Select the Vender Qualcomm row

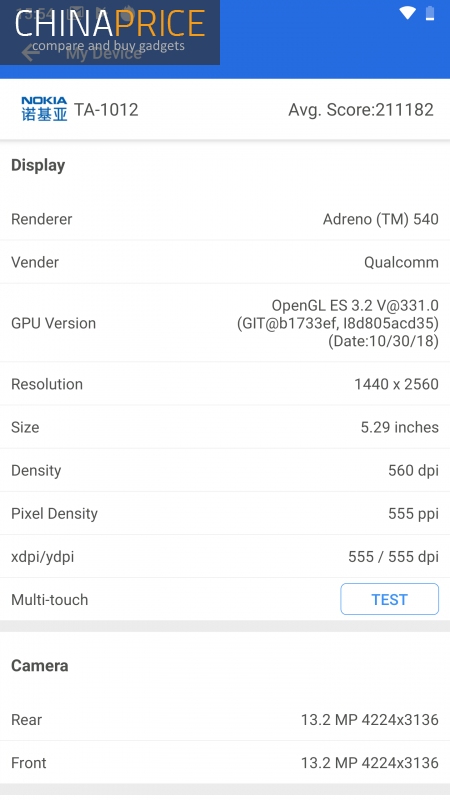(x=225, y=262)
